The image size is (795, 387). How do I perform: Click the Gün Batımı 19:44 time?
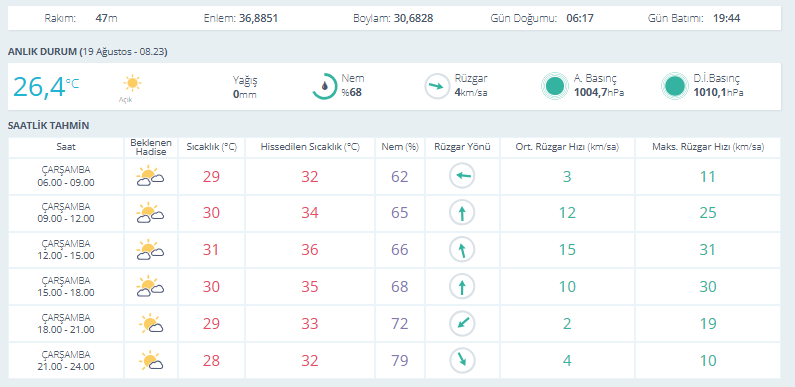727,18
